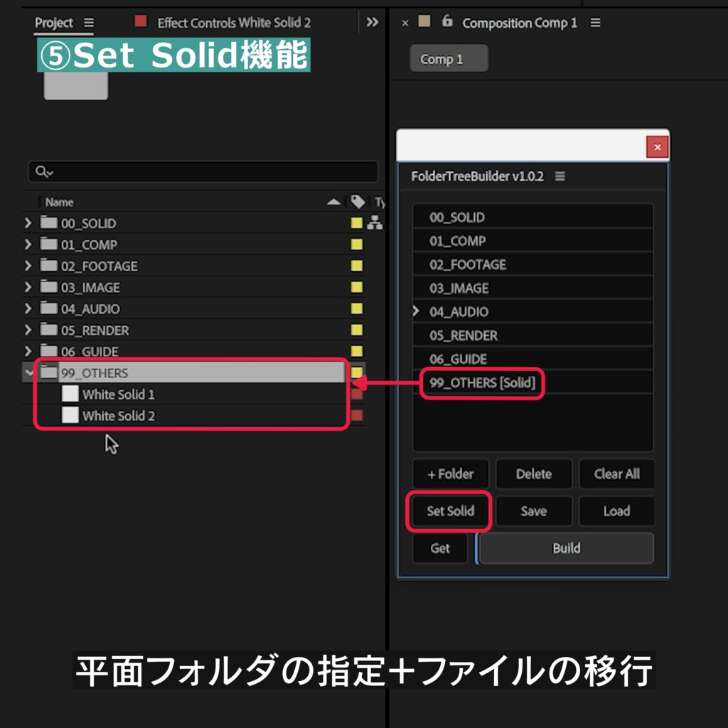Collapse the 99_OTHERS folder
Image resolution: width=728 pixels, height=728 pixels.
point(28,373)
